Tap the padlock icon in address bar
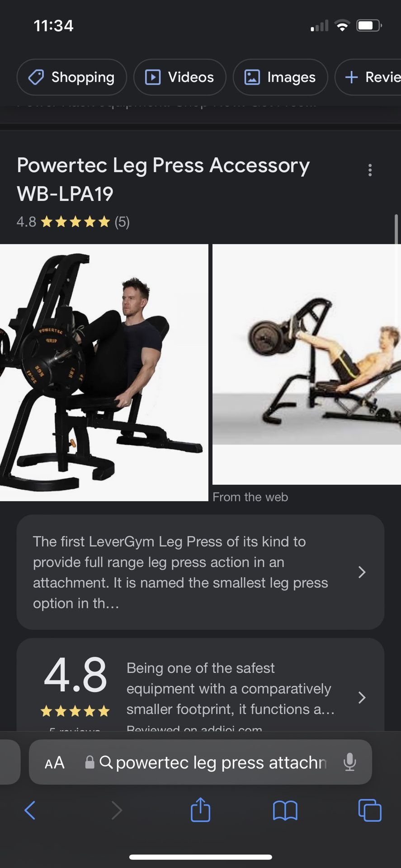The width and height of the screenshot is (401, 868). 90,762
